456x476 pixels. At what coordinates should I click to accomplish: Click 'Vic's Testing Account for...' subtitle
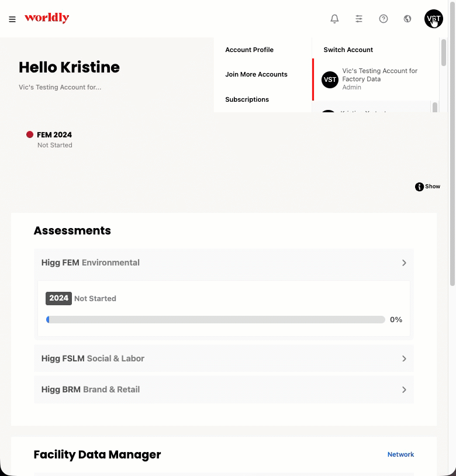pyautogui.click(x=60, y=87)
